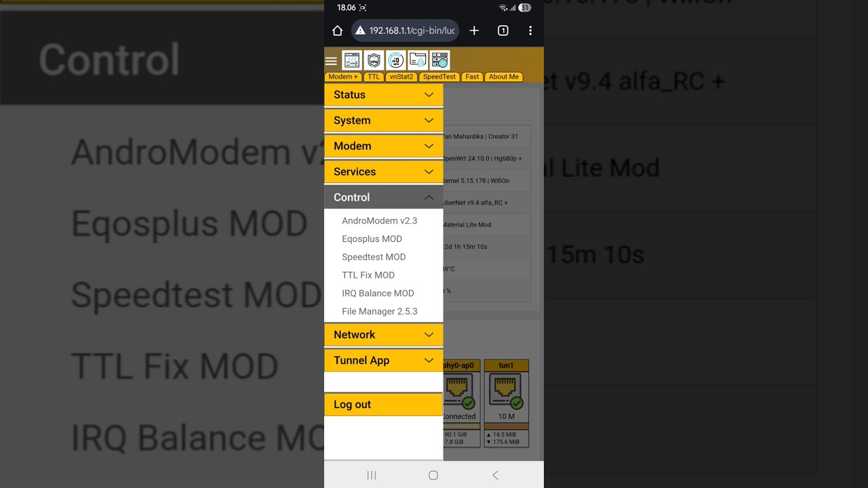868x488 pixels.
Task: Open the server settings gear icon
Action: [x=439, y=60]
